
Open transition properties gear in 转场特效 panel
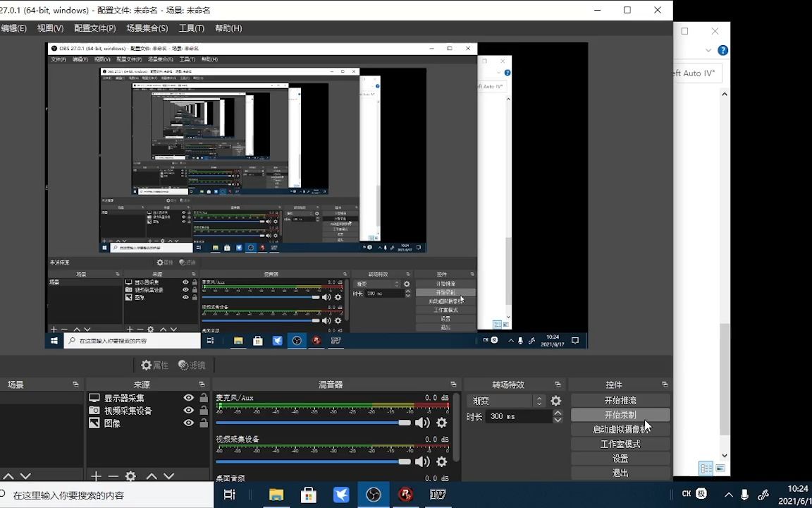(555, 400)
